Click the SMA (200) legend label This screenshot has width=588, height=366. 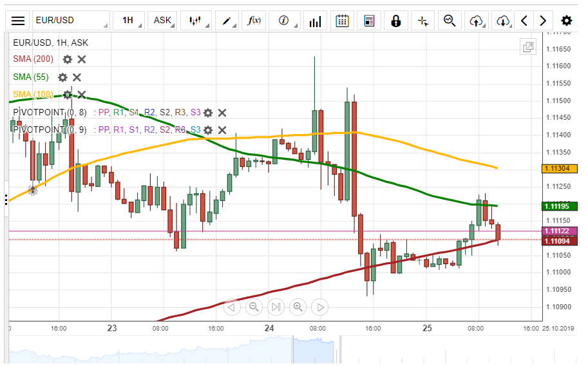[x=33, y=59]
